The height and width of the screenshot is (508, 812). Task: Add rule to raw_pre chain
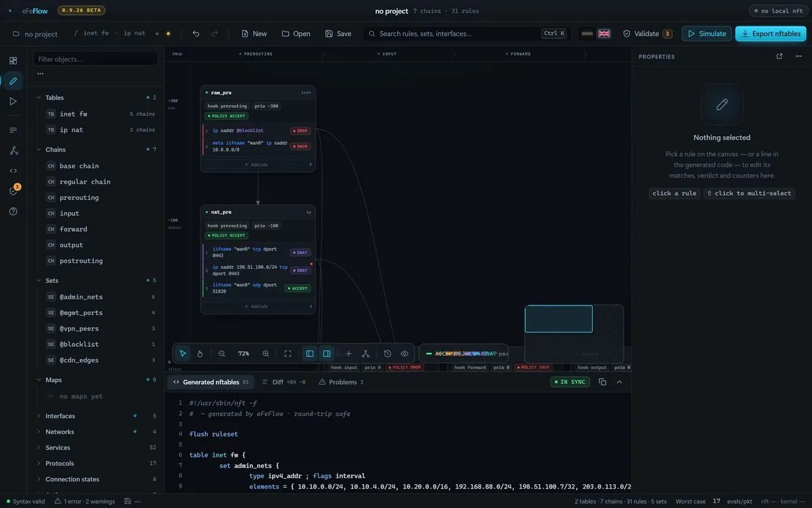point(255,165)
